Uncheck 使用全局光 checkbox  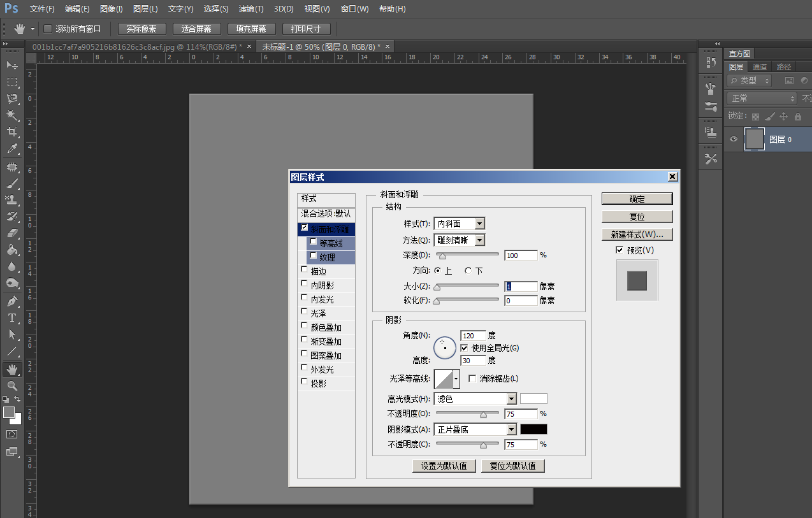point(464,348)
